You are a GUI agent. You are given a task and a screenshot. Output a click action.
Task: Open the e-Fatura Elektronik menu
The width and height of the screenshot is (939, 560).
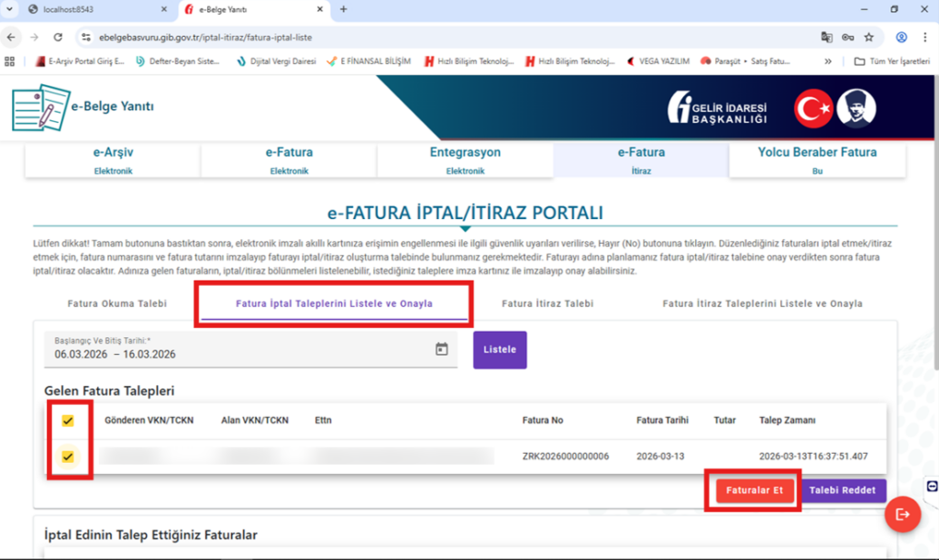point(289,159)
